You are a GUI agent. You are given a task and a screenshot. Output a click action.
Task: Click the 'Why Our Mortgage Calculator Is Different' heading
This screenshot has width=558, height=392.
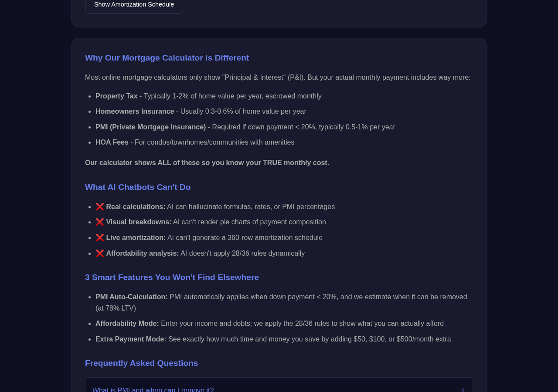tap(167, 58)
